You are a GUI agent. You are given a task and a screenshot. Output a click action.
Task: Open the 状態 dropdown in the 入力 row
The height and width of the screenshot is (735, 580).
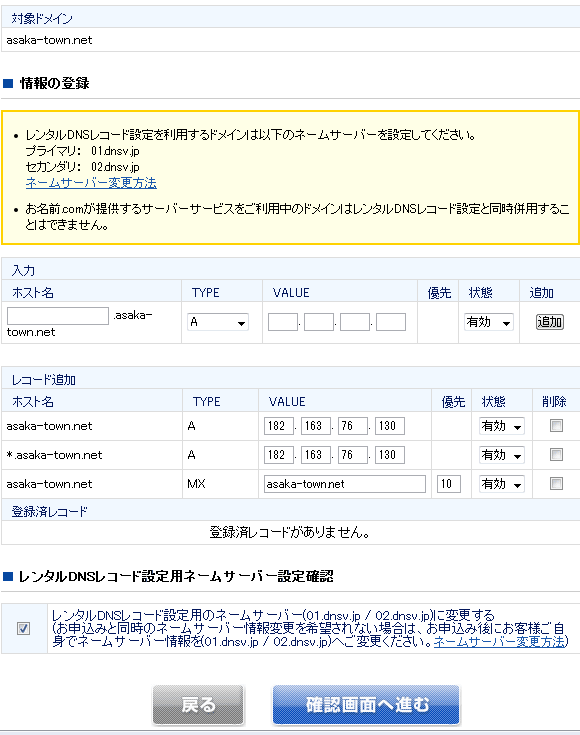click(489, 322)
